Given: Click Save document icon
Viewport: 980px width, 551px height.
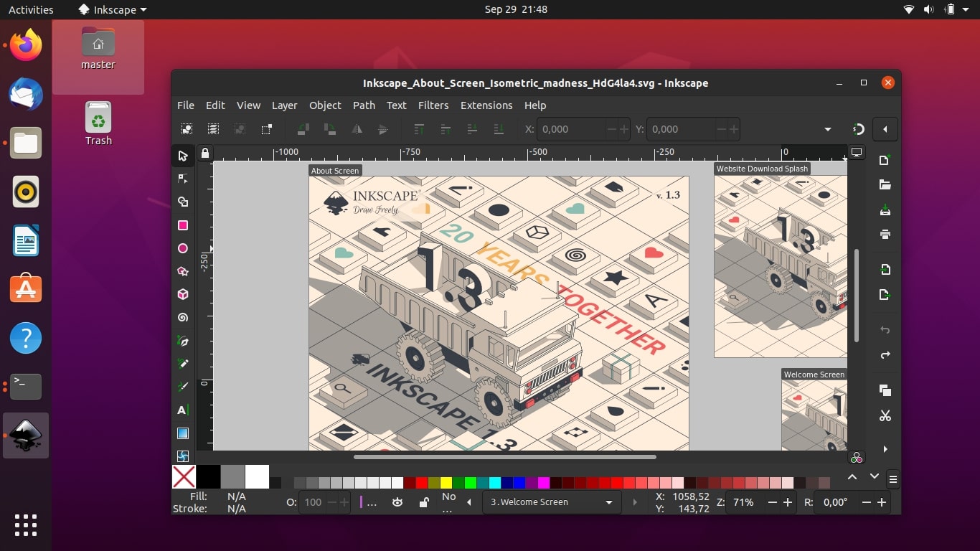Looking at the screenshot, I should coord(885,210).
